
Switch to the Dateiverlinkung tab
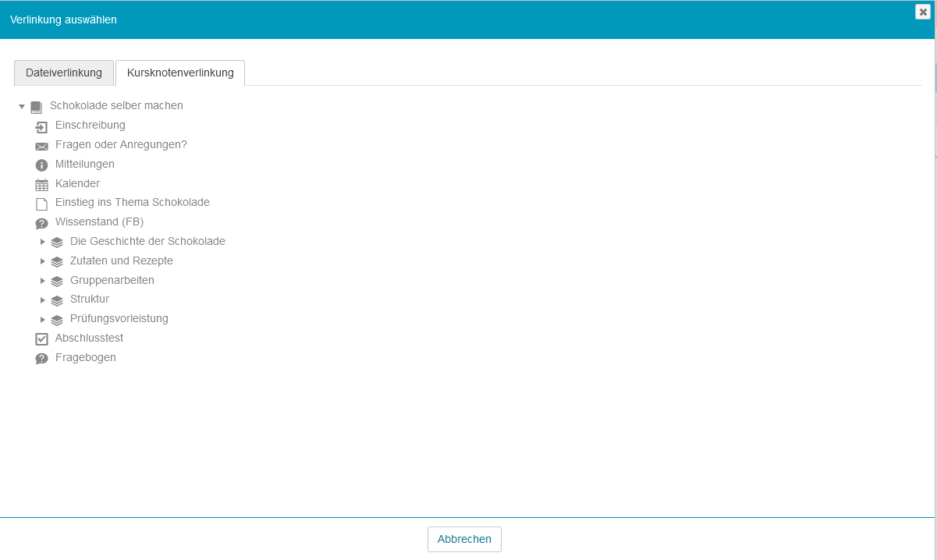pyautogui.click(x=64, y=73)
